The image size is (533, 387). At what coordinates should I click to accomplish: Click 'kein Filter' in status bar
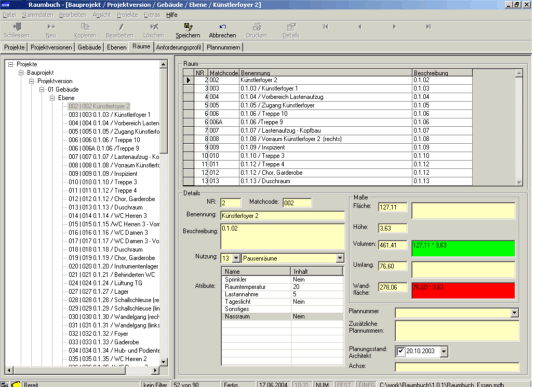point(155,384)
